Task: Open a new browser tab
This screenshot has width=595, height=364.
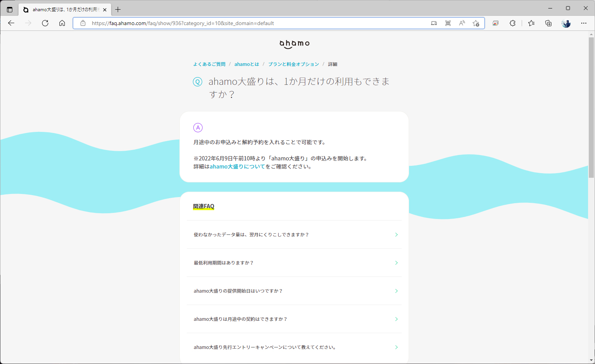Action: [118, 9]
